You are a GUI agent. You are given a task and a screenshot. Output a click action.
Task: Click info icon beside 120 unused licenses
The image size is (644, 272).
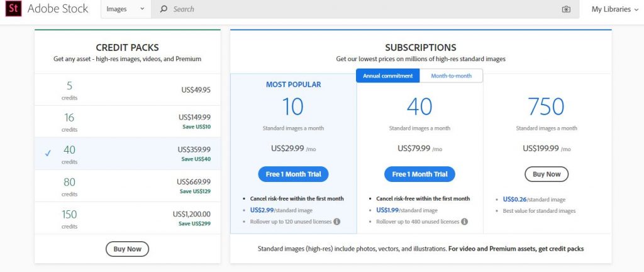[x=337, y=222]
